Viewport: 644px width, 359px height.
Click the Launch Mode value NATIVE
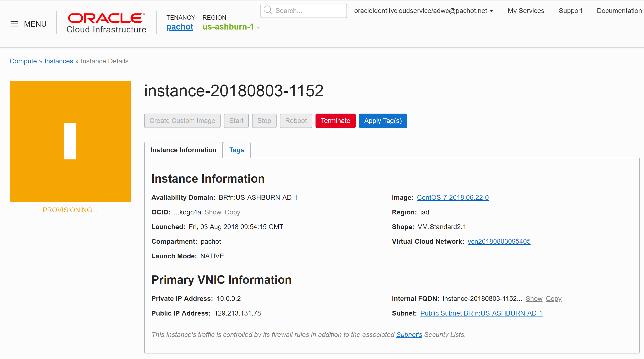tap(212, 256)
